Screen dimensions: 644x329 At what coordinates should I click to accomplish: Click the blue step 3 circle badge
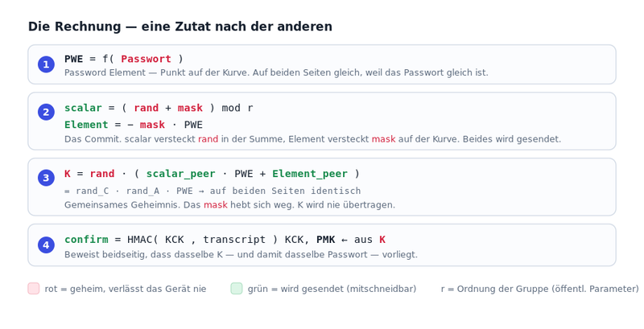pos(46,178)
